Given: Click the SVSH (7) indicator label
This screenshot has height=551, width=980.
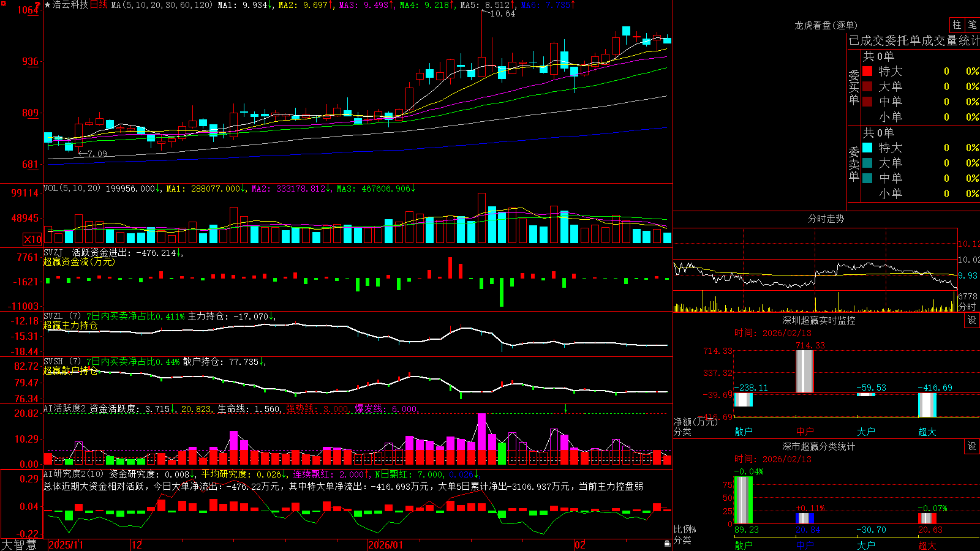Looking at the screenshot, I should coord(62,362).
